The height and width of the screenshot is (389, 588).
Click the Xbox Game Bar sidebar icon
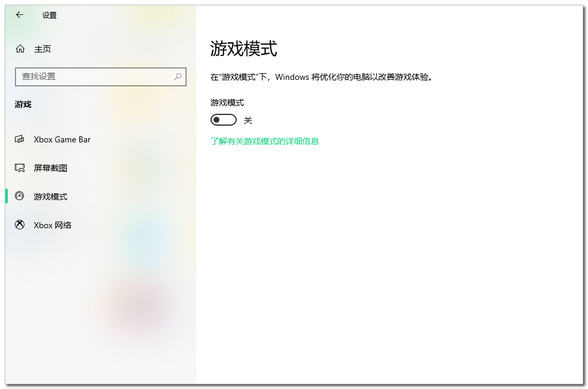pyautogui.click(x=20, y=139)
